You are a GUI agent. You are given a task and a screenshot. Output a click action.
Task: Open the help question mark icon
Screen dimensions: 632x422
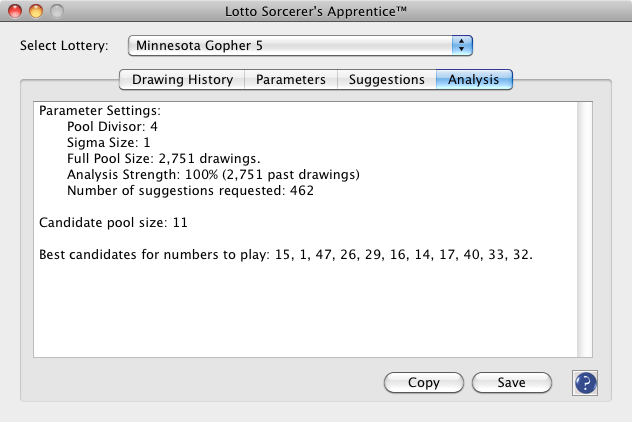[x=585, y=383]
